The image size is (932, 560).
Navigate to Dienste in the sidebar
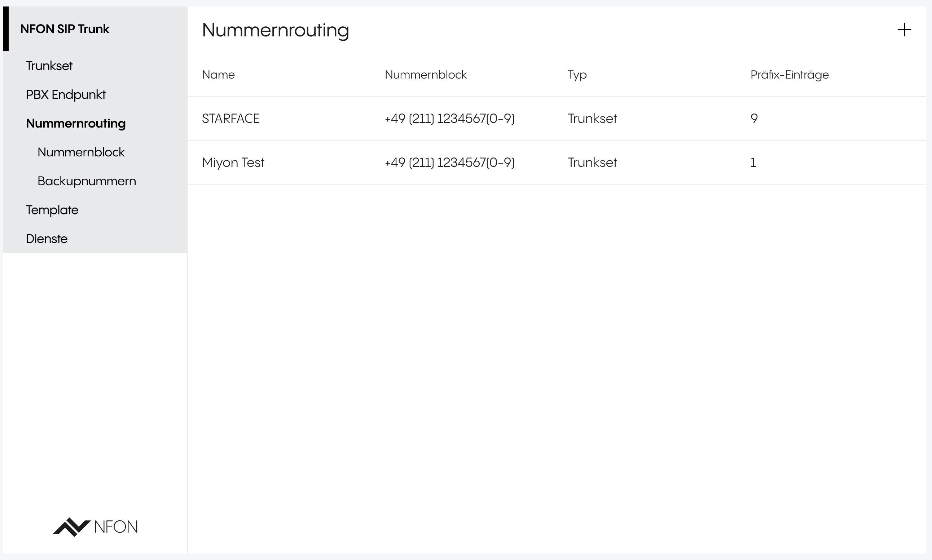pos(47,239)
